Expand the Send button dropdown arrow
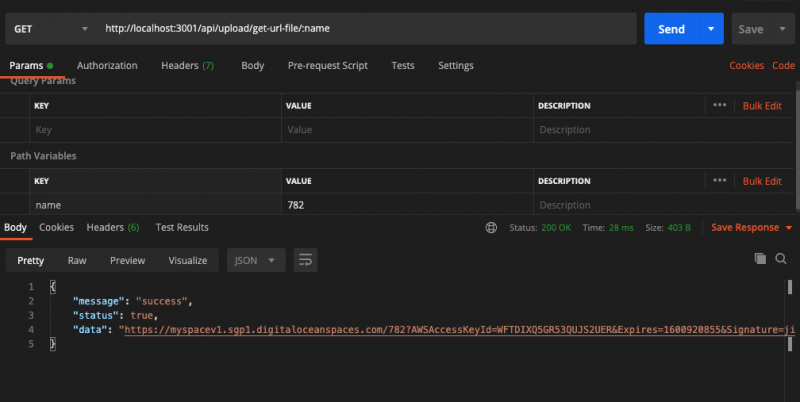This screenshot has width=800, height=402. pos(711,29)
